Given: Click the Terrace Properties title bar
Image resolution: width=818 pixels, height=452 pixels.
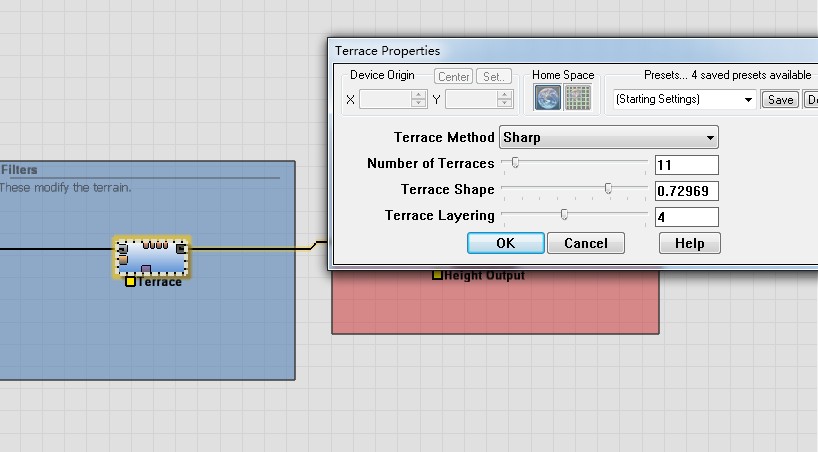Looking at the screenshot, I should click(574, 51).
